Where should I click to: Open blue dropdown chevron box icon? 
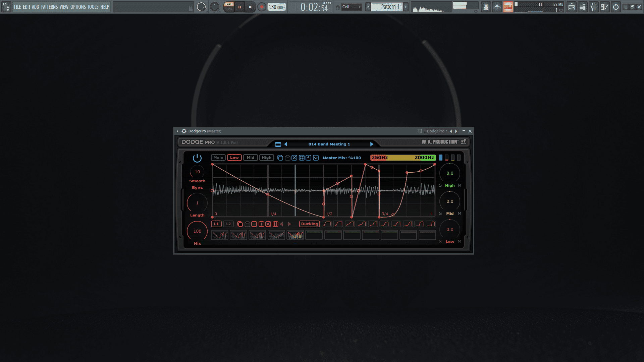(316, 158)
